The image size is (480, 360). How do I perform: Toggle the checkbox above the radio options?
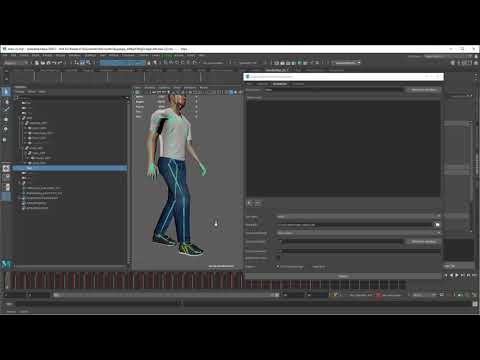[x=278, y=258]
